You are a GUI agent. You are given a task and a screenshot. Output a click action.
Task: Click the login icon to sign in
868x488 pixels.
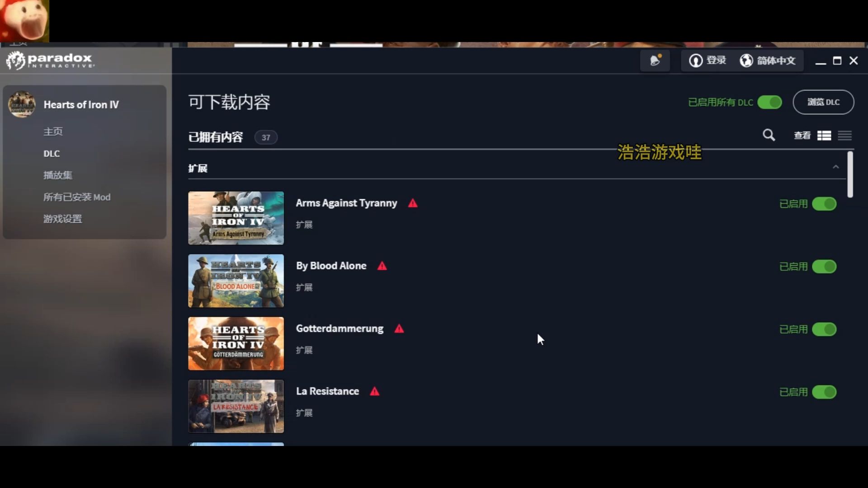click(x=708, y=60)
